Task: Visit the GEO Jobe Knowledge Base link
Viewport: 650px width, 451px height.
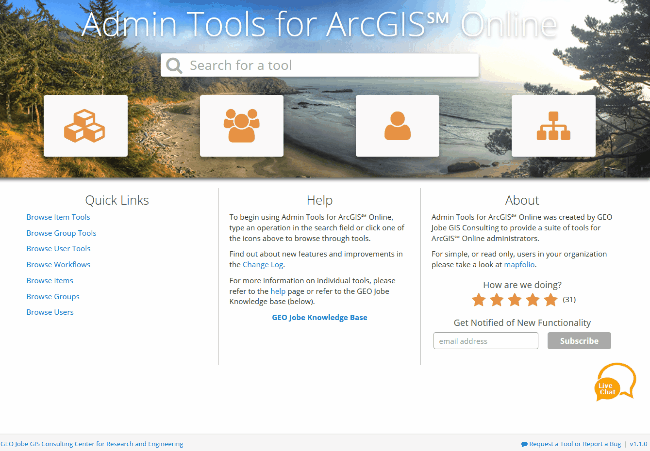Action: click(319, 317)
